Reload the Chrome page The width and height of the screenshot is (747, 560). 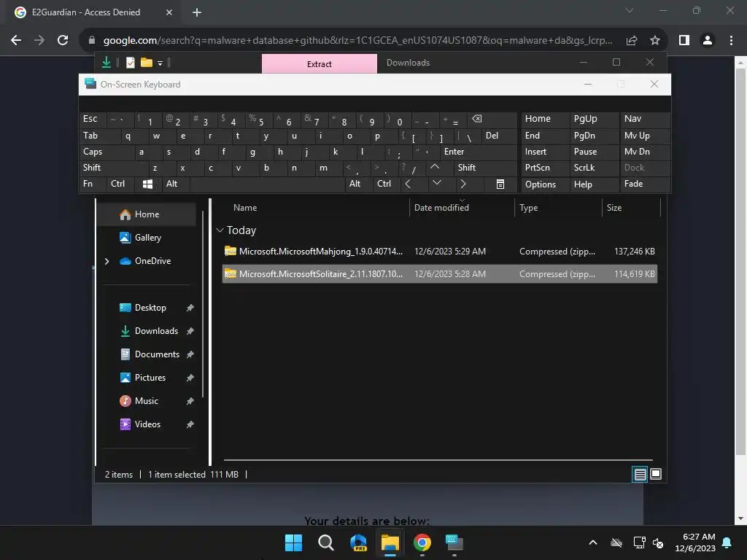[63, 41]
